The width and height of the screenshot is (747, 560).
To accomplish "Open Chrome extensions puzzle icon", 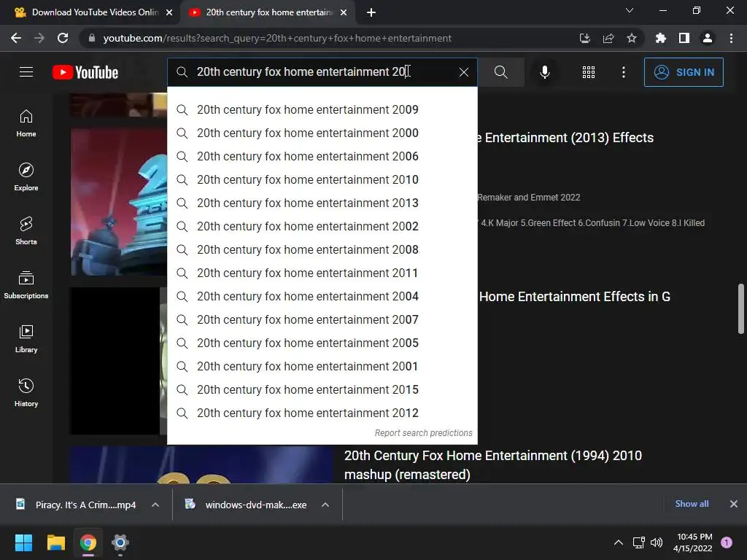I will [x=661, y=38].
